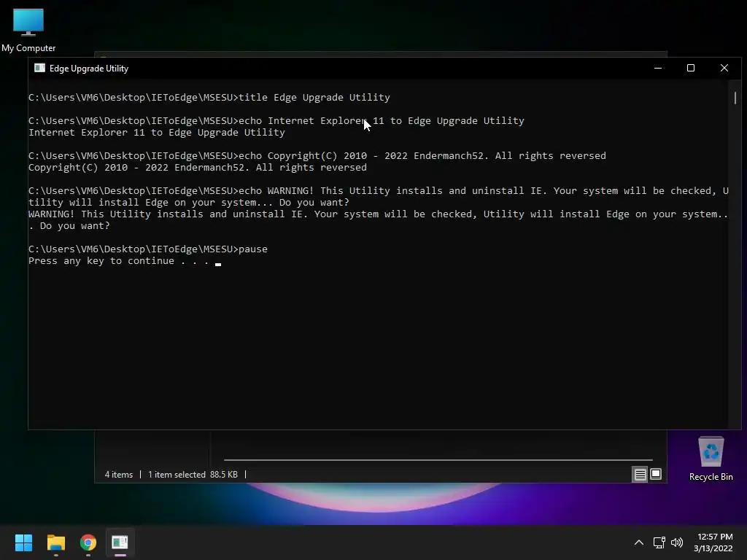This screenshot has width=747, height=560.
Task: Click the '4 items' status text
Action: click(119, 475)
